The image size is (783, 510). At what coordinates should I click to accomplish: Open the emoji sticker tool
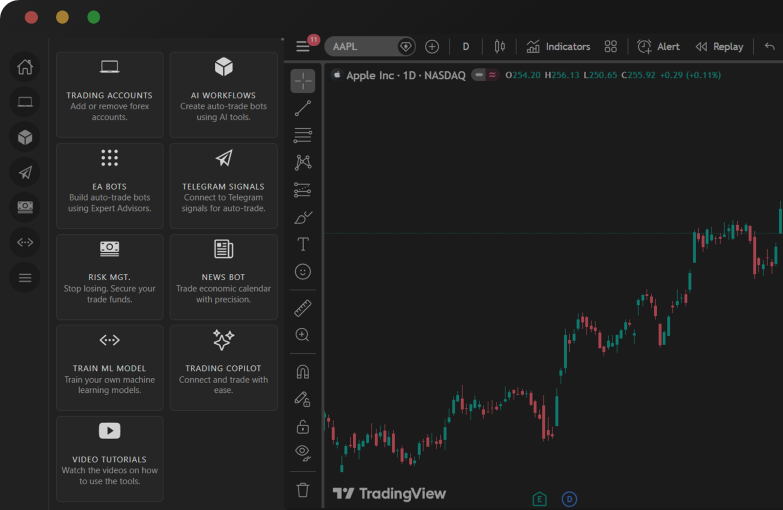pos(303,271)
